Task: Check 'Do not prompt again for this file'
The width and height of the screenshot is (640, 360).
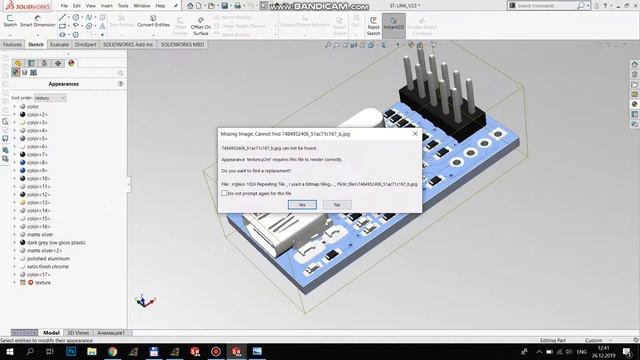Action: tap(224, 193)
